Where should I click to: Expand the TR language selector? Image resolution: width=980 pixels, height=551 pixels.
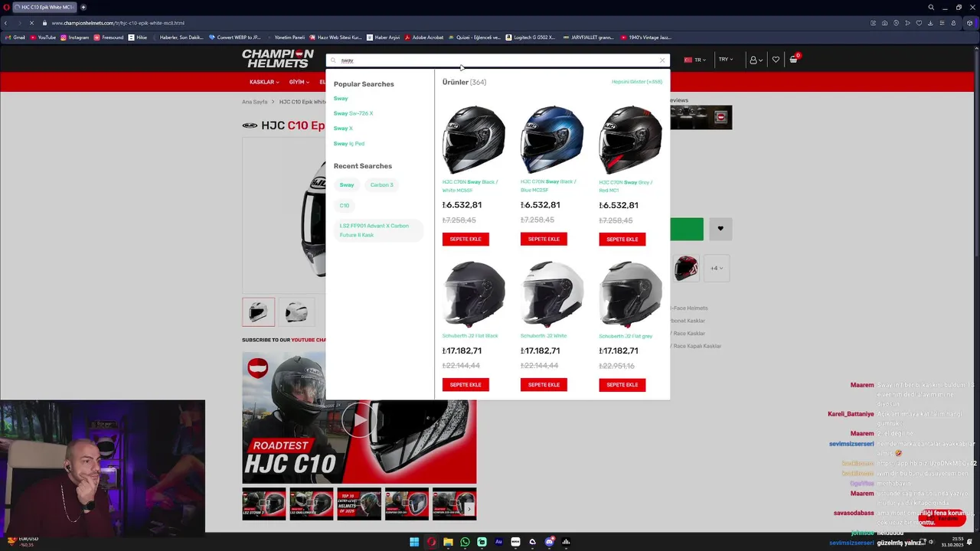click(x=697, y=60)
